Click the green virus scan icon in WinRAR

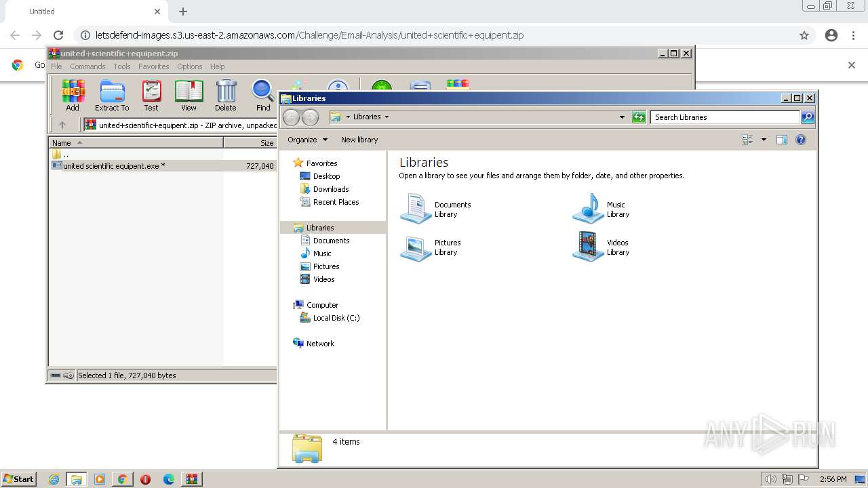click(382, 85)
